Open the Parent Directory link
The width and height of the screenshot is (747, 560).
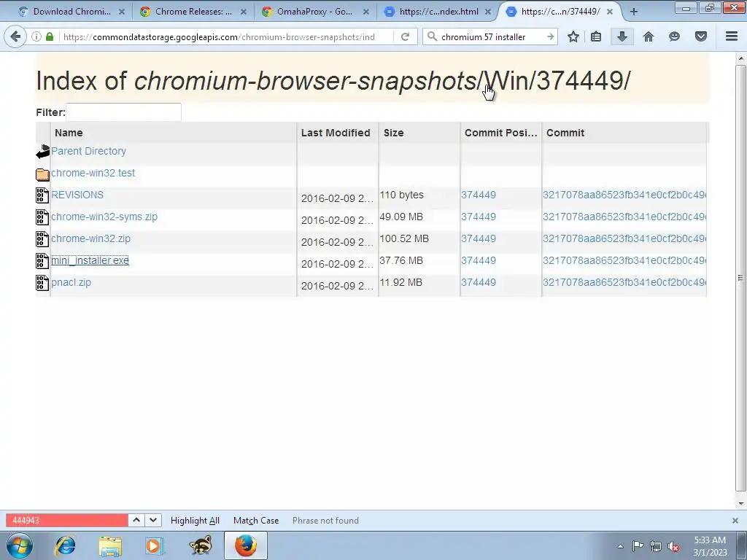(88, 151)
